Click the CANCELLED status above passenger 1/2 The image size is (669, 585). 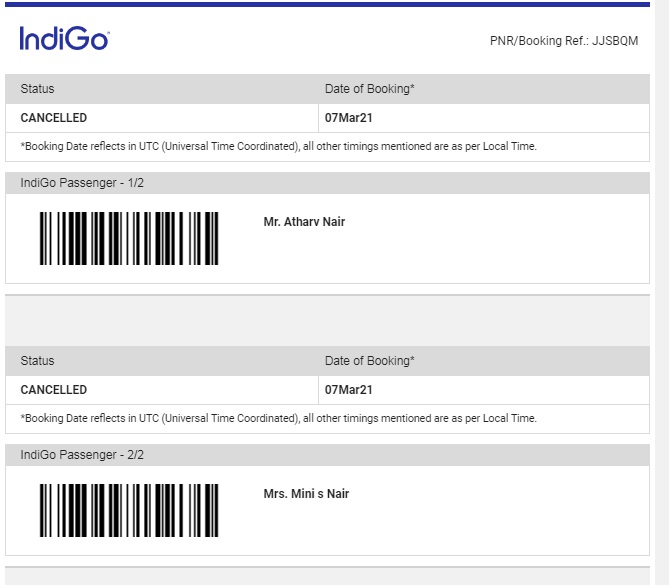click(54, 118)
